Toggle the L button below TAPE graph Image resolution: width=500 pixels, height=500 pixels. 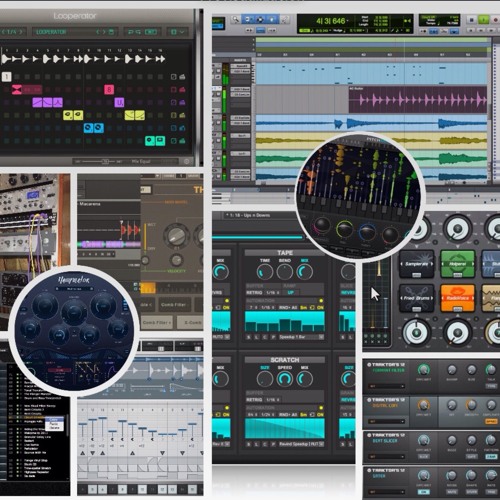pyautogui.click(x=257, y=337)
